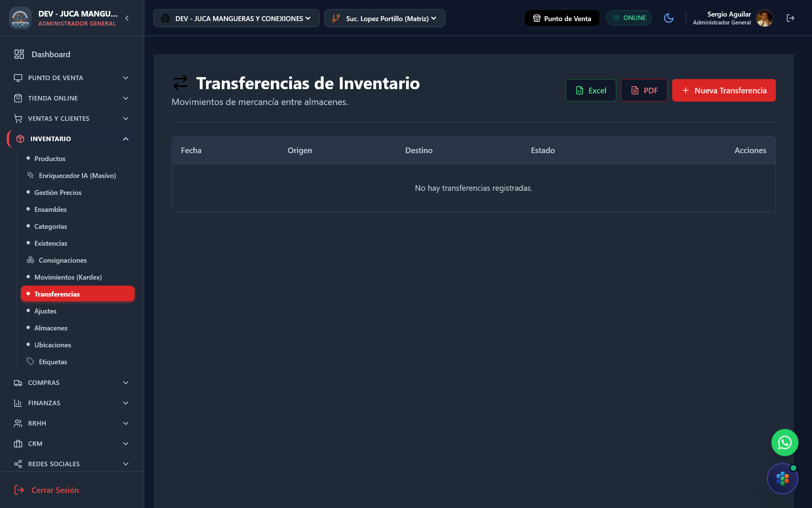Export transfers as PDF
The width and height of the screenshot is (812, 508).
(x=644, y=90)
